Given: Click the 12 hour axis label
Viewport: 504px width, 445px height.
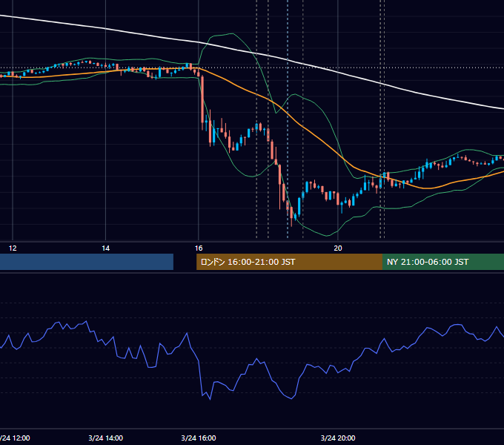Looking at the screenshot, I should [x=13, y=248].
